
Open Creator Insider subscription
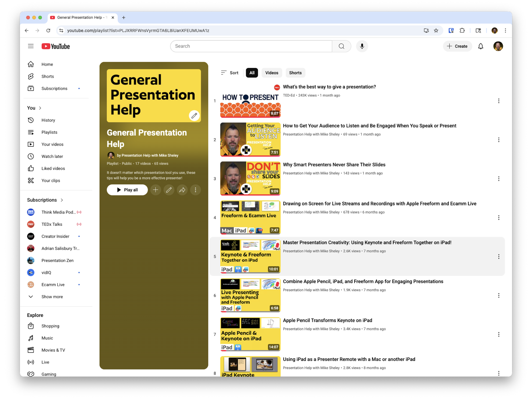[56, 236]
